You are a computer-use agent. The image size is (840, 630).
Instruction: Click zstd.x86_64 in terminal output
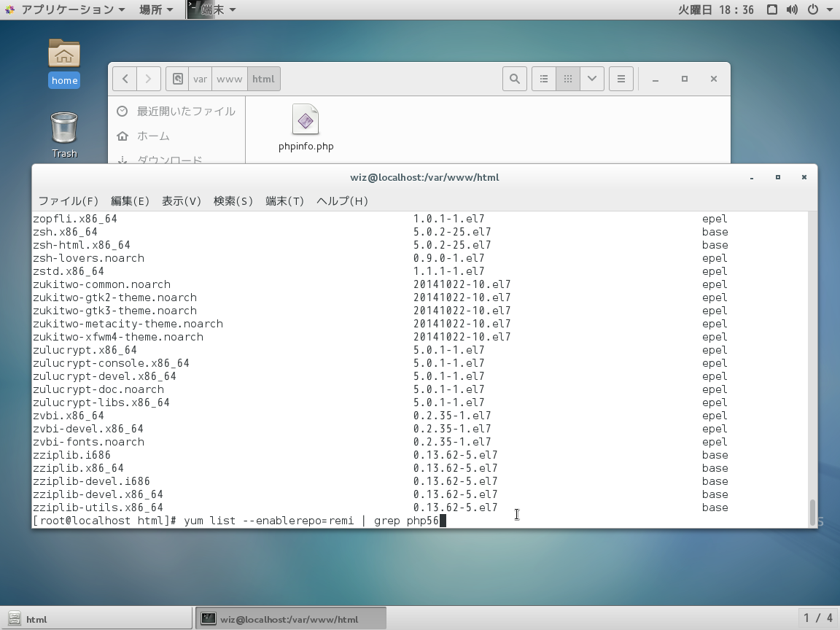pos(69,271)
